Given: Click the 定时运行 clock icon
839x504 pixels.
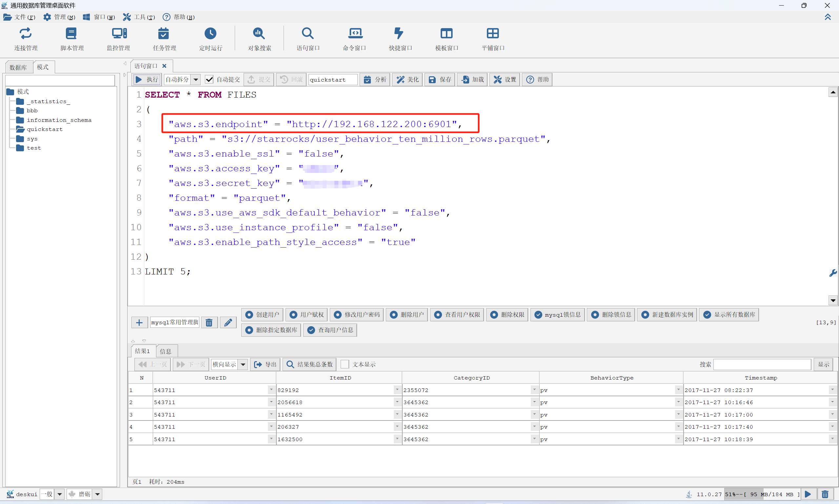Looking at the screenshot, I should pos(210,34).
